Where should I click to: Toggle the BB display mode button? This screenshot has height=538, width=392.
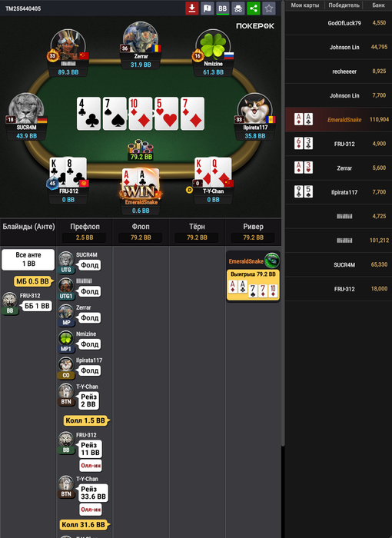pos(223,8)
